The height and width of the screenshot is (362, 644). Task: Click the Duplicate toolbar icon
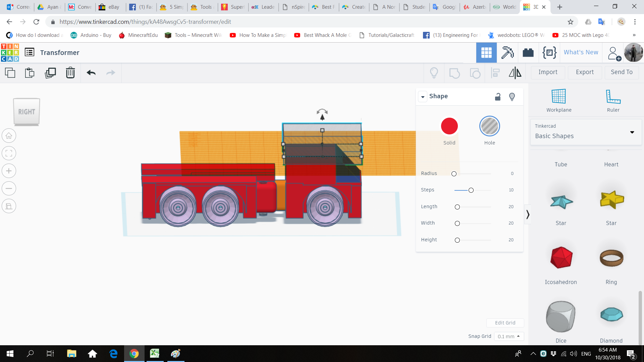[50, 73]
